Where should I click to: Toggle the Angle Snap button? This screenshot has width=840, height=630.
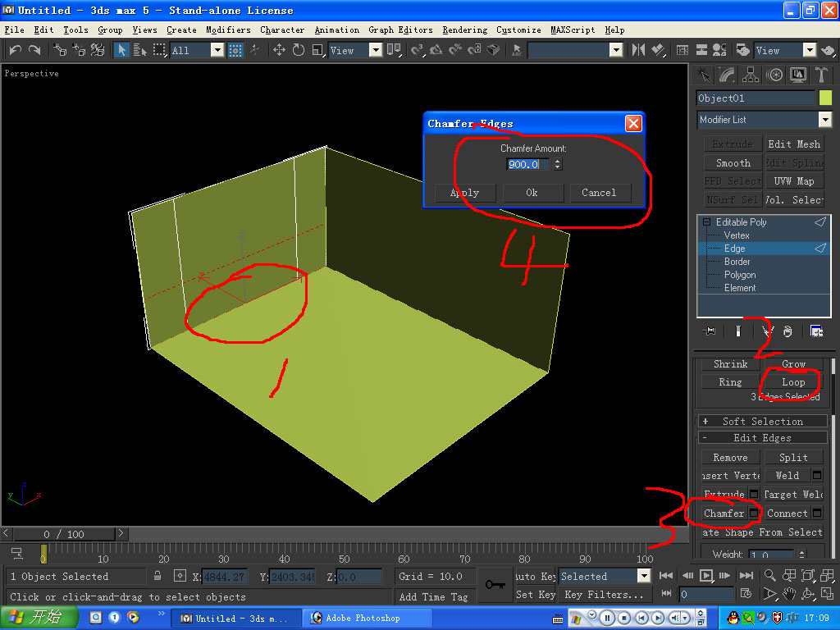tap(436, 50)
